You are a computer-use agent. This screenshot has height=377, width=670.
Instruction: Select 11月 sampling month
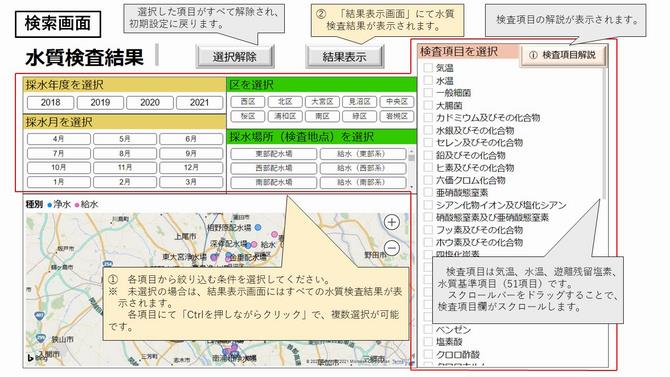(x=125, y=168)
